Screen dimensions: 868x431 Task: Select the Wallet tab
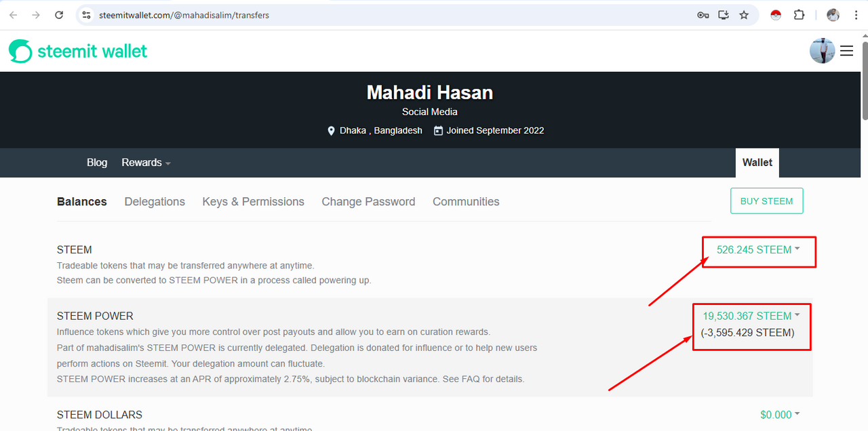point(757,163)
